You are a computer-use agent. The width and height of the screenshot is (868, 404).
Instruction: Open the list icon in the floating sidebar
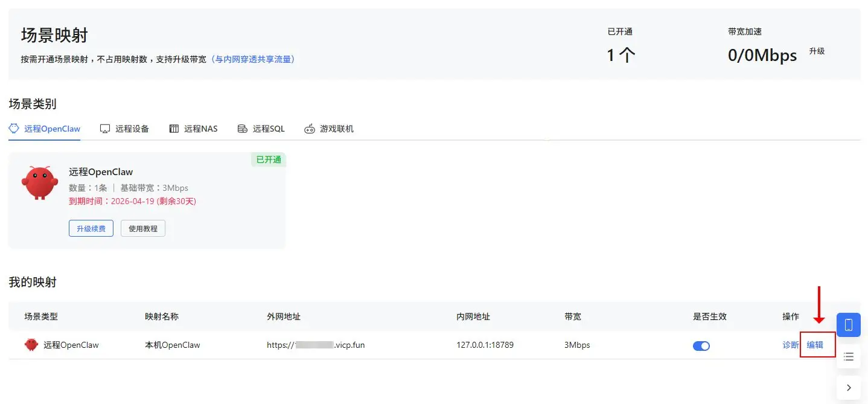pyautogui.click(x=848, y=356)
